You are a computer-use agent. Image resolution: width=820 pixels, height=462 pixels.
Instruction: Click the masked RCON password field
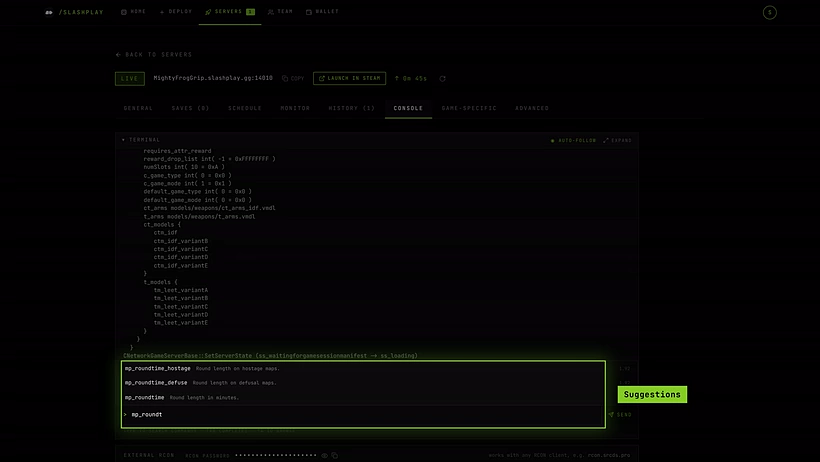coord(276,455)
